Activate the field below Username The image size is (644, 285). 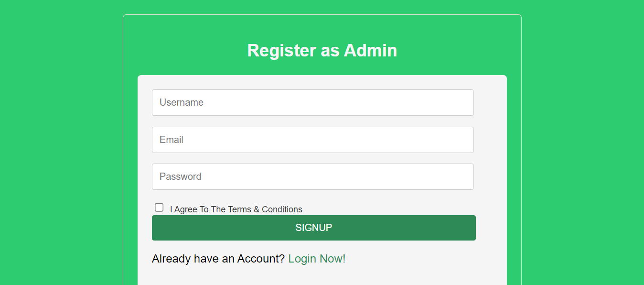[312, 140]
